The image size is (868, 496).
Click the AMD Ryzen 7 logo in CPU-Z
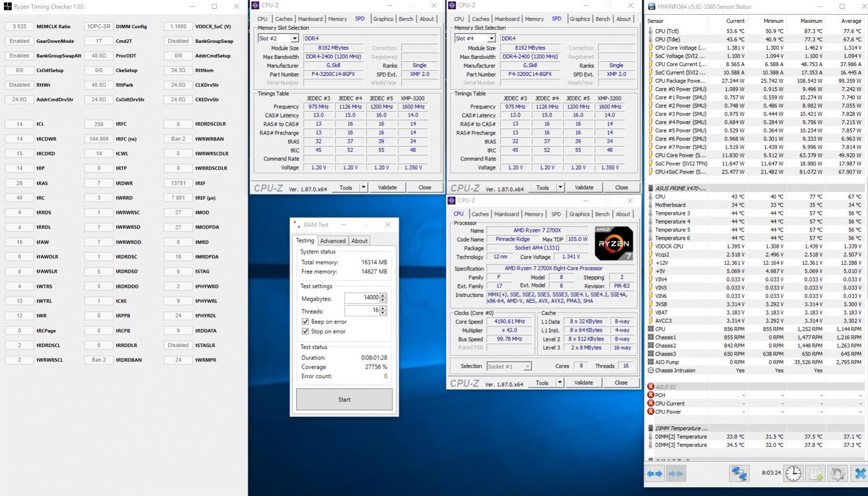click(x=614, y=243)
